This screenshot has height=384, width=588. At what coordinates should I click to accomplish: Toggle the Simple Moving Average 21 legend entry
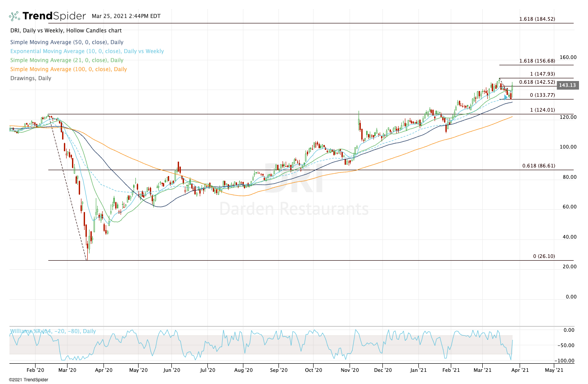[x=67, y=60]
